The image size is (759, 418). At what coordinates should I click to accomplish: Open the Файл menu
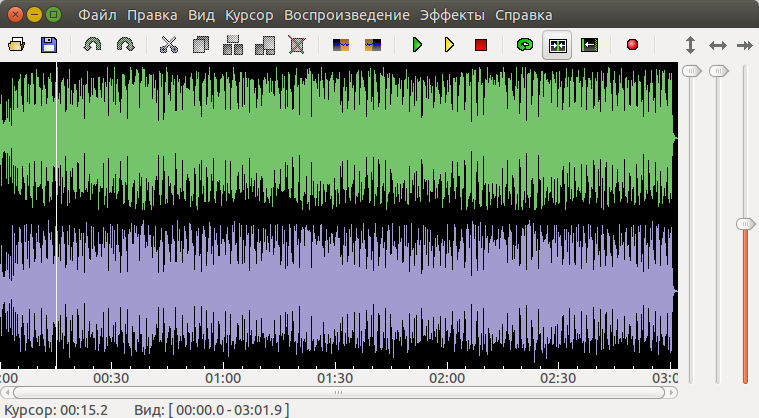pos(97,15)
